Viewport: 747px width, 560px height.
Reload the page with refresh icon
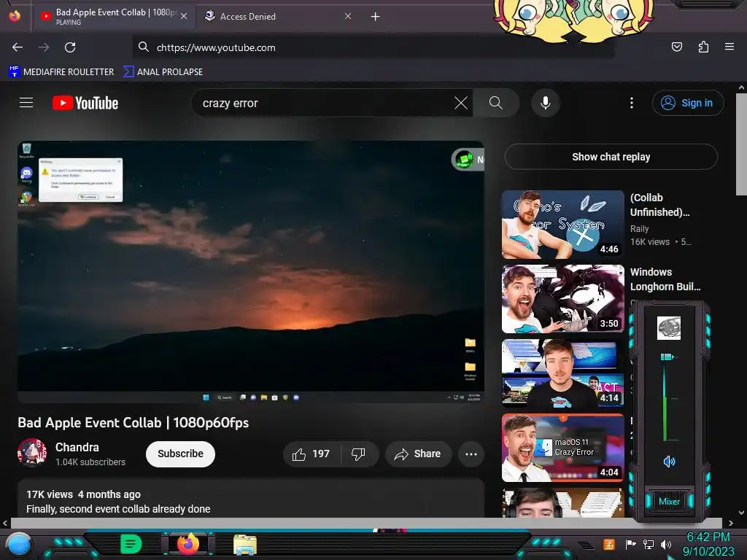pyautogui.click(x=70, y=47)
